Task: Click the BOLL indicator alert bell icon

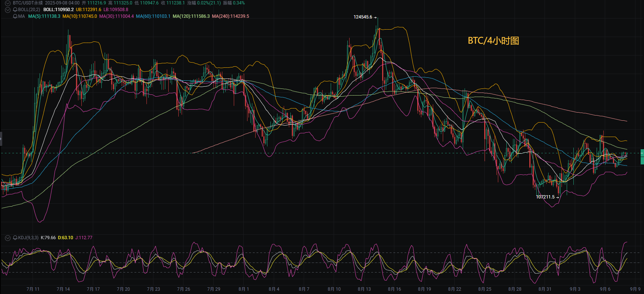Action: (x=15, y=10)
